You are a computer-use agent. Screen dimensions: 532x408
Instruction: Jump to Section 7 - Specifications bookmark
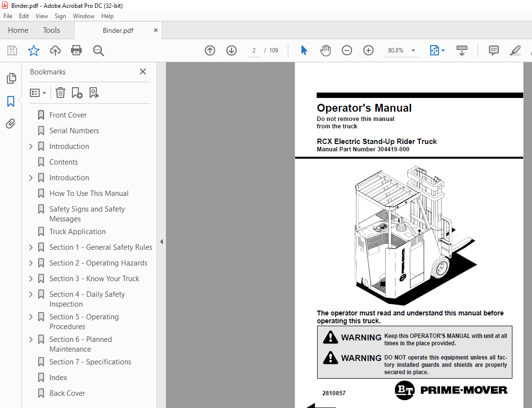tap(90, 362)
